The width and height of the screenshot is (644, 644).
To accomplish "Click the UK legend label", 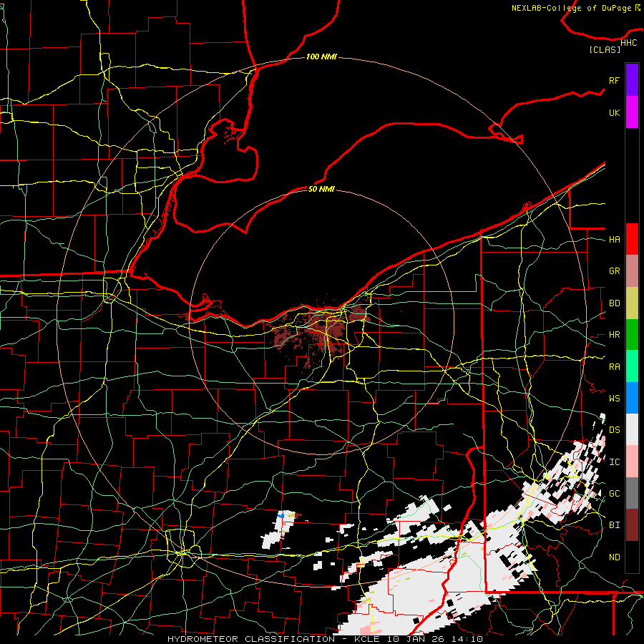I will click(x=614, y=112).
